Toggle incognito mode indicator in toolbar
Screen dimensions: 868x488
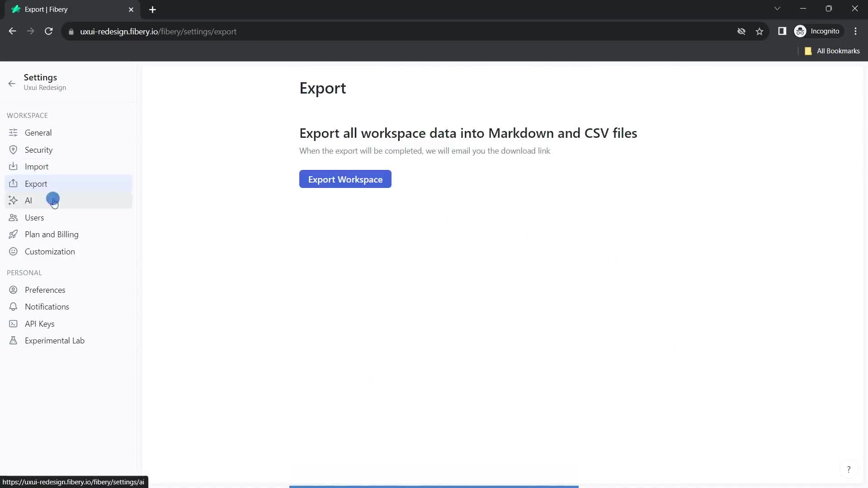(x=820, y=31)
